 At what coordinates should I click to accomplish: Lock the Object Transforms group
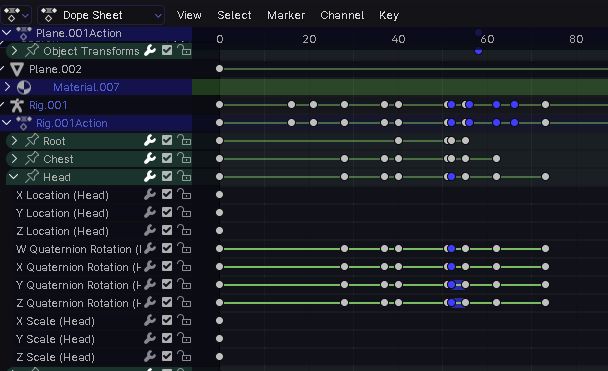point(184,50)
